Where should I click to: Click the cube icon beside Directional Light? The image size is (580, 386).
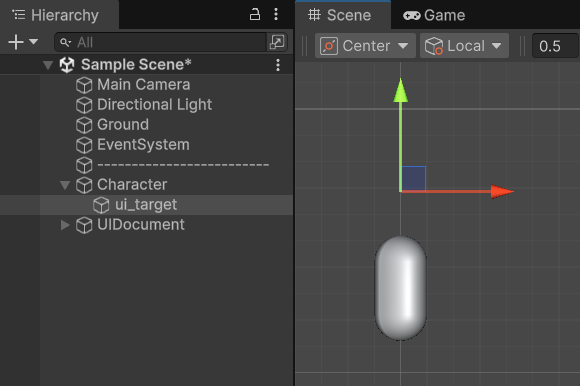click(84, 105)
